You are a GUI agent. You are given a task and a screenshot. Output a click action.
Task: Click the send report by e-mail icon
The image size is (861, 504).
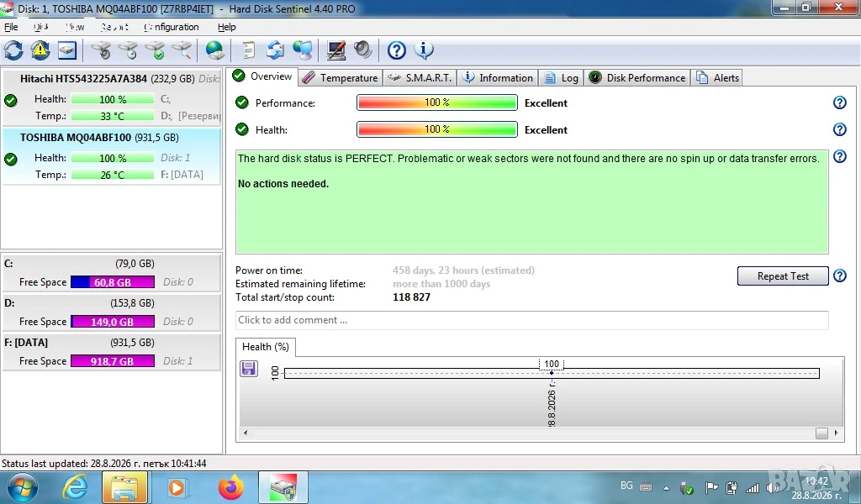coord(275,50)
